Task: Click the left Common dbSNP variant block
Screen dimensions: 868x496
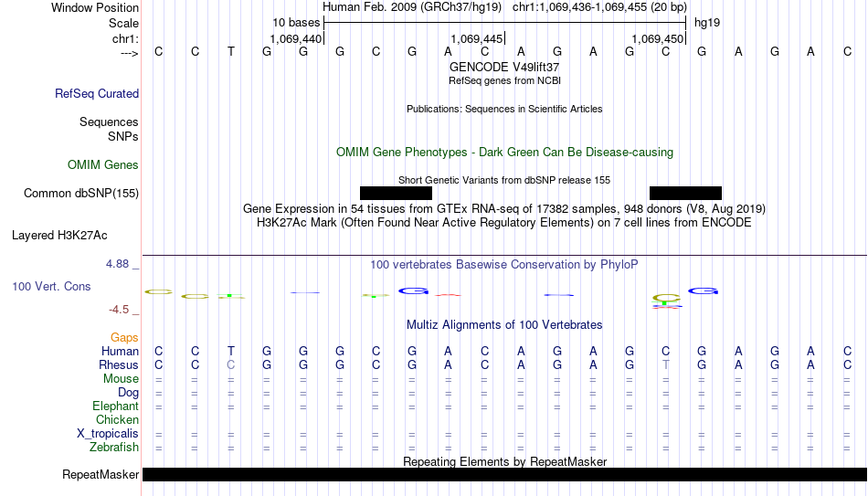Action: click(x=396, y=194)
